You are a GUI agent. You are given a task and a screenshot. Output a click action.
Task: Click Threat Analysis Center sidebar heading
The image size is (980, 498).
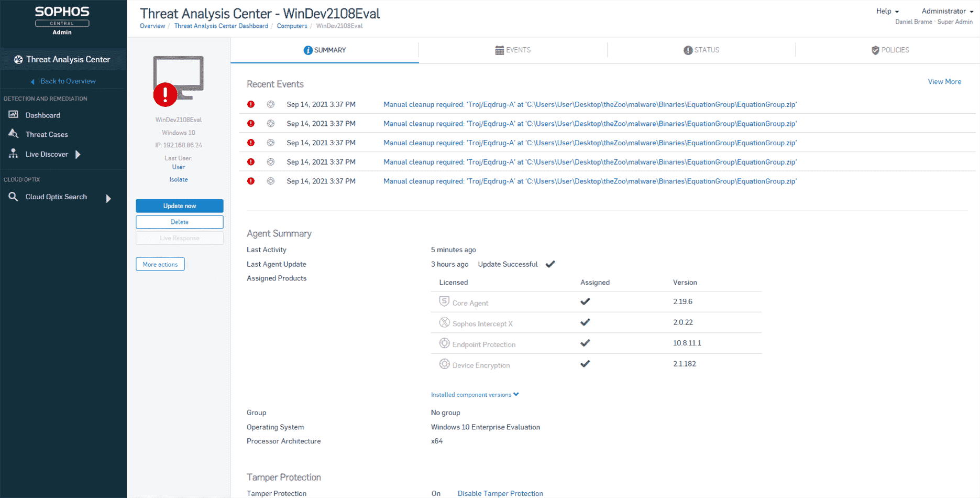coord(68,60)
